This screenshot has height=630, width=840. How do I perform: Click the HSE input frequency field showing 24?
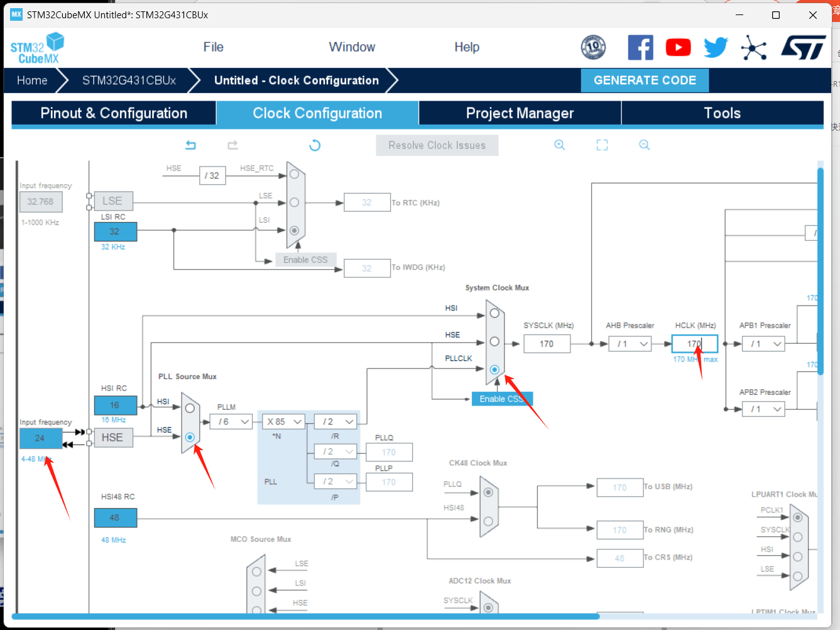(x=41, y=438)
